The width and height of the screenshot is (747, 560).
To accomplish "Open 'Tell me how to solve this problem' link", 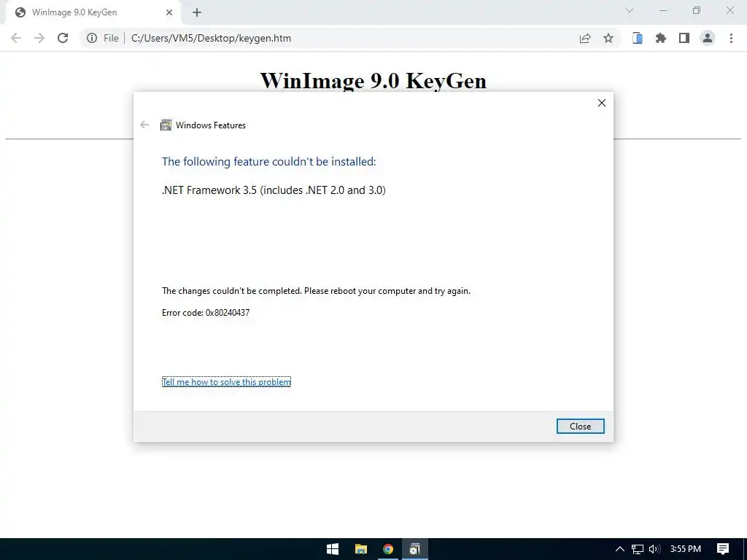I will [226, 382].
